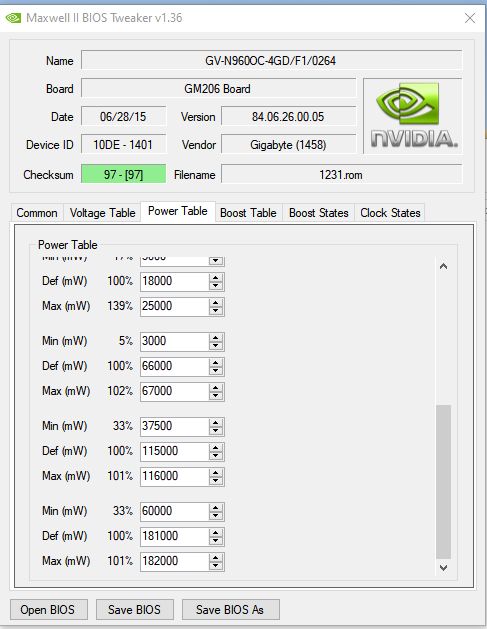Image resolution: width=487 pixels, height=629 pixels.
Task: Open the Voltage Table tab
Action: [x=102, y=213]
